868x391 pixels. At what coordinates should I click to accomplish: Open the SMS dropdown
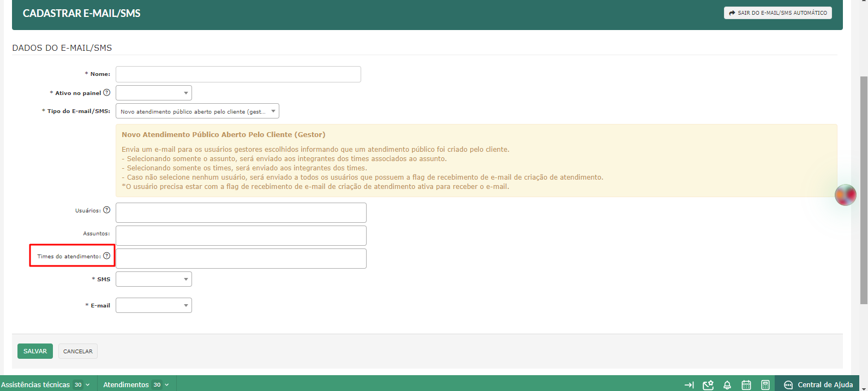pyautogui.click(x=154, y=279)
